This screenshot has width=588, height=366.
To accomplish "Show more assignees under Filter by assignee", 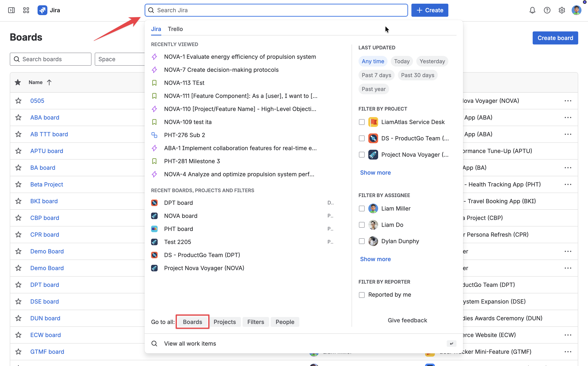I will pos(375,259).
